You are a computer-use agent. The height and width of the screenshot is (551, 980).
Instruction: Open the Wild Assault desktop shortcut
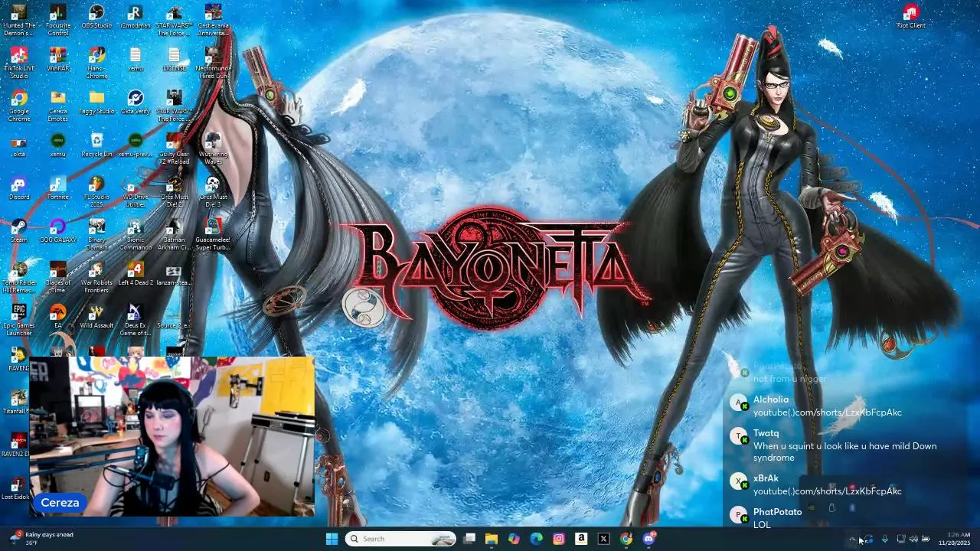pyautogui.click(x=96, y=318)
